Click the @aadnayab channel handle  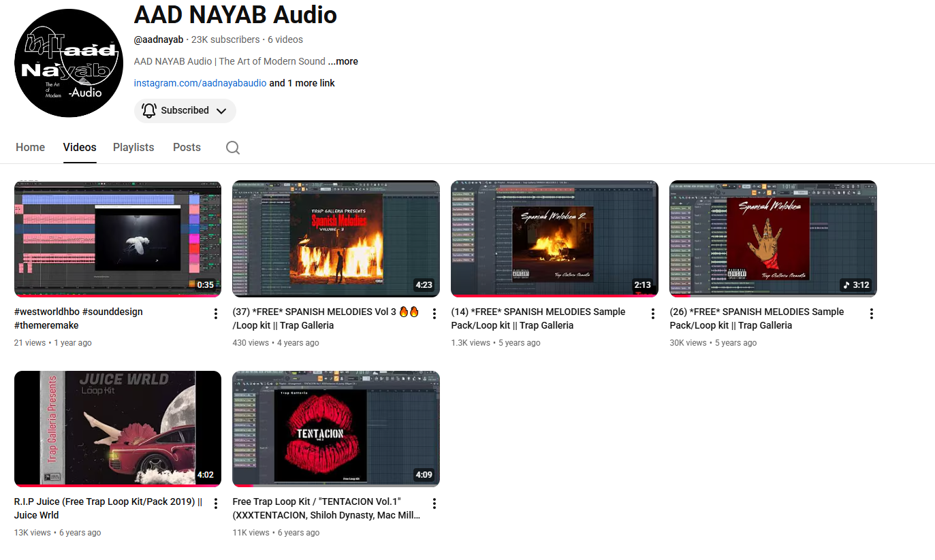159,39
